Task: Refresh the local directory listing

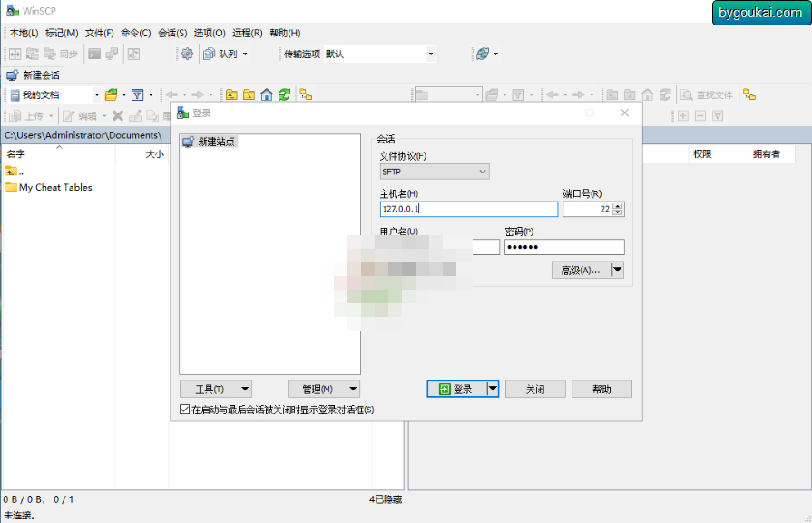Action: click(284, 94)
